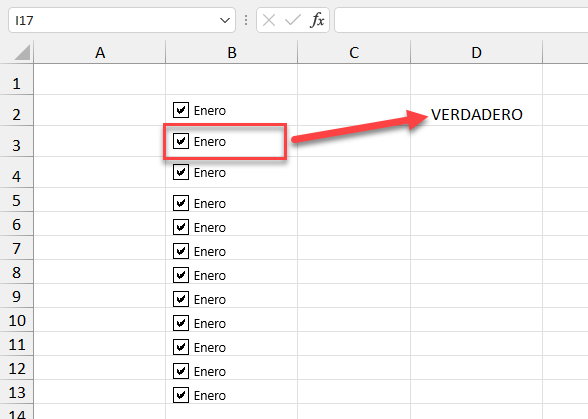Image resolution: width=588 pixels, height=419 pixels.
Task: Click inside the formula bar input
Action: (461, 20)
